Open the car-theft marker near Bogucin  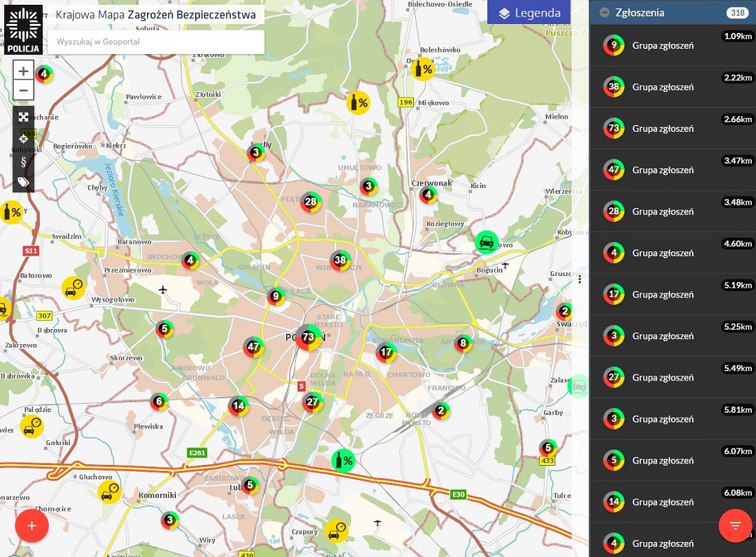[487, 242]
